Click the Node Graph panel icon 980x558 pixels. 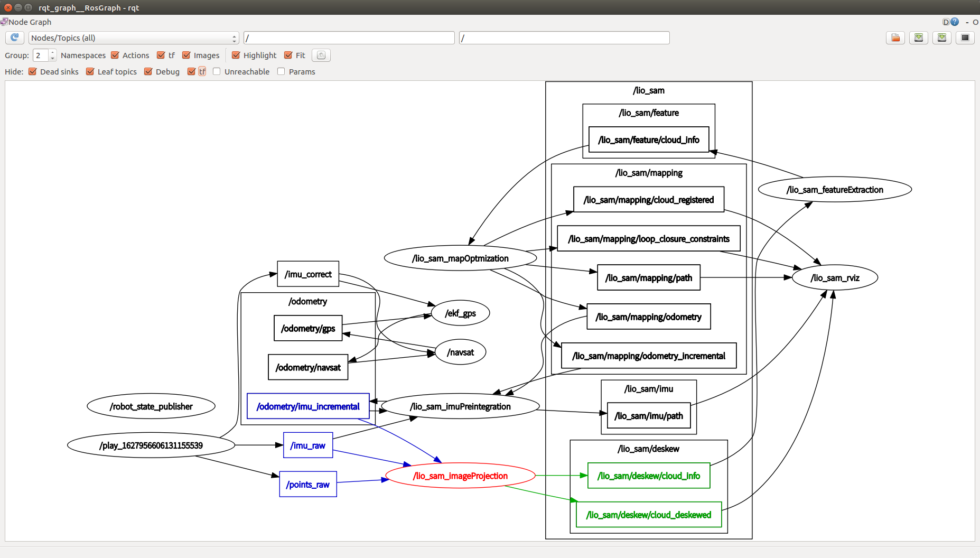point(4,22)
